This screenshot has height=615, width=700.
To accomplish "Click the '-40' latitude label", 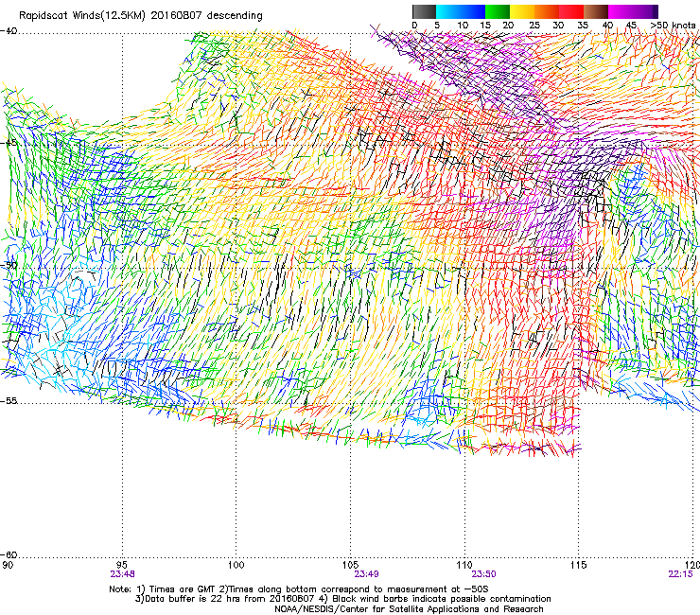I will (x=9, y=31).
